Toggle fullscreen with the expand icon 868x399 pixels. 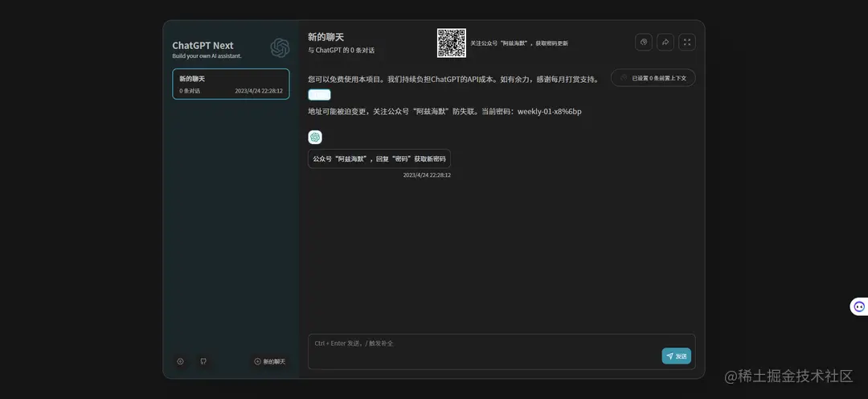(687, 42)
